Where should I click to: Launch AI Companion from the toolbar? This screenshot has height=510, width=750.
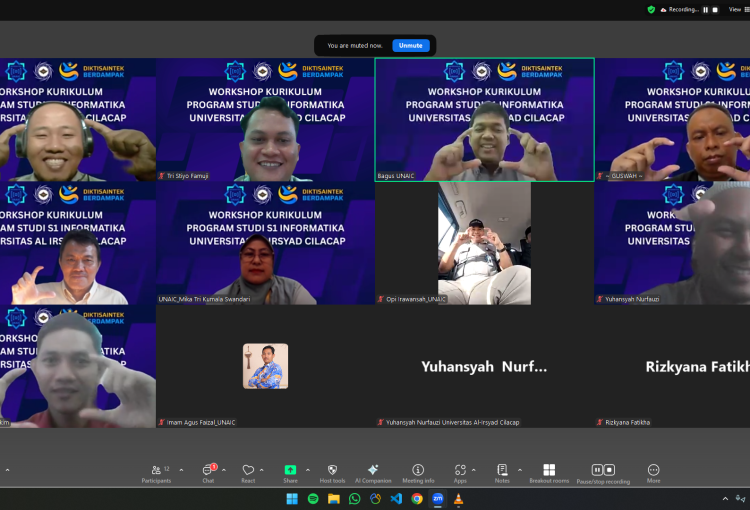[372, 472]
